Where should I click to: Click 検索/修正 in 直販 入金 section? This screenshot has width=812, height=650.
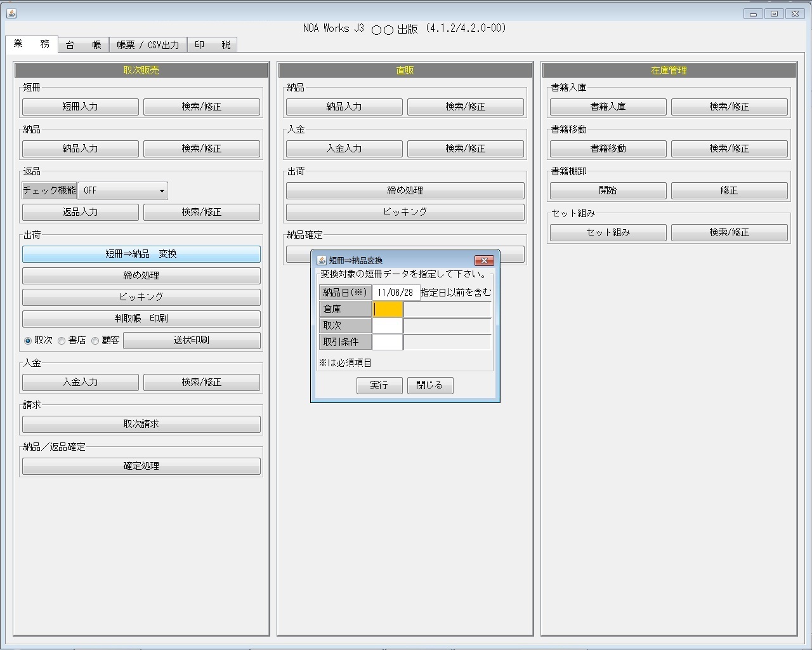coord(466,149)
